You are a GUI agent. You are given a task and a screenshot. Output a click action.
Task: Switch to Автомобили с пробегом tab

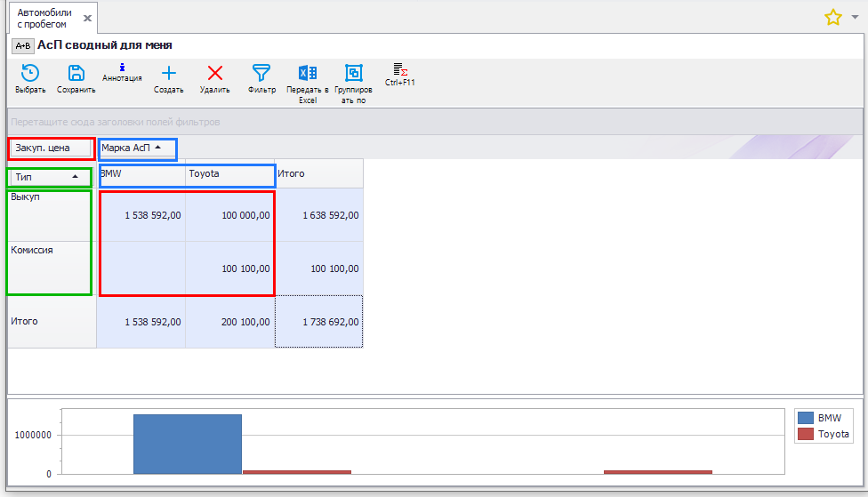tap(44, 18)
